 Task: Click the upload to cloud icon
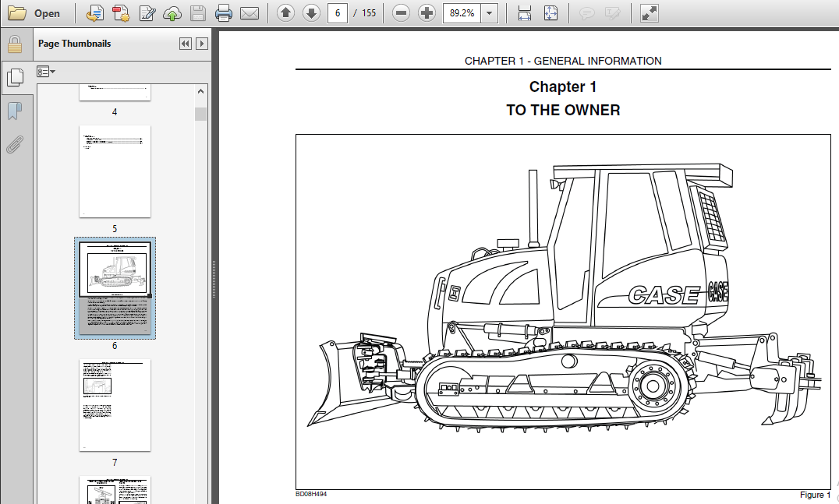pyautogui.click(x=172, y=13)
